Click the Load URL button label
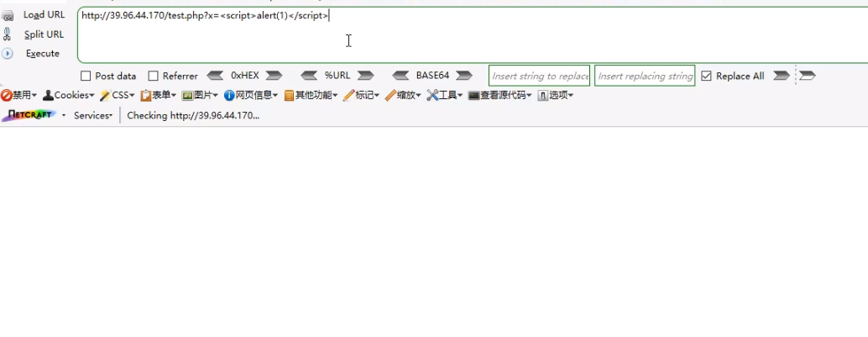Screen dimensions: 868x337 [44, 15]
